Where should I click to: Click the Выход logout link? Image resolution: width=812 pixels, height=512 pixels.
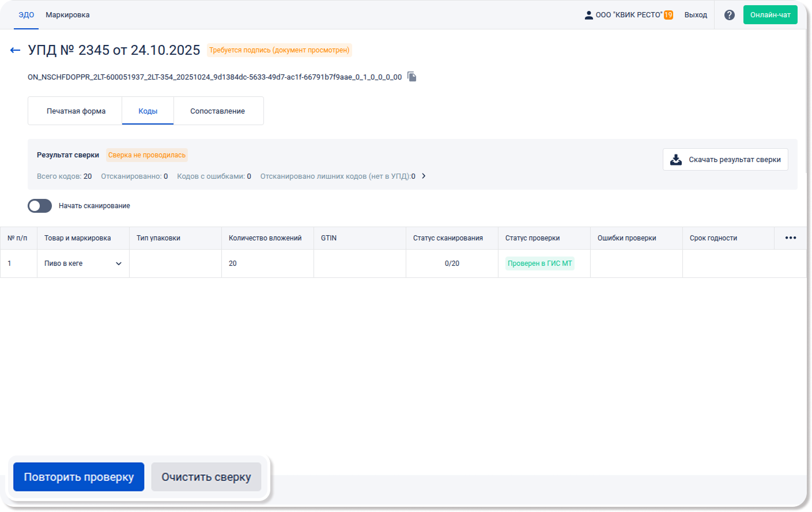point(696,15)
